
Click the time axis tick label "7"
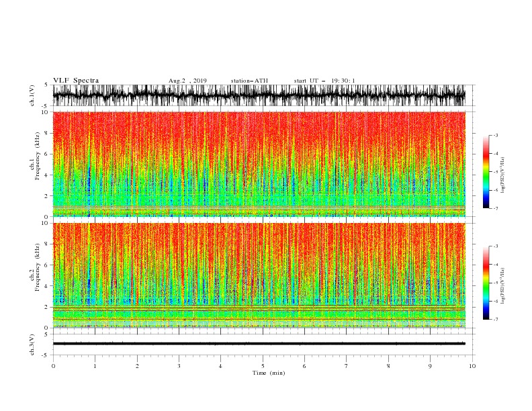coord(347,366)
